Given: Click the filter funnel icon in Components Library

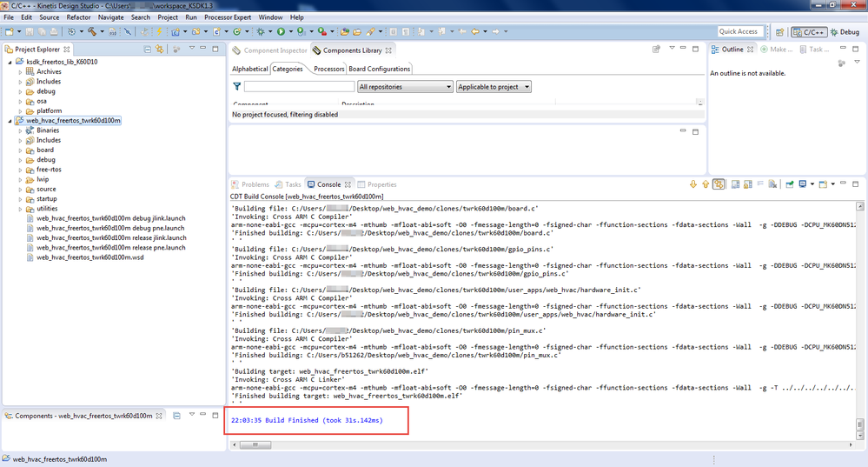Looking at the screenshot, I should click(x=237, y=86).
